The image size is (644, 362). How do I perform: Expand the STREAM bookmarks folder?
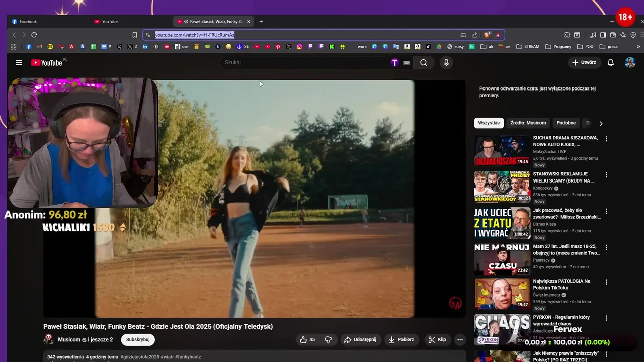pyautogui.click(x=528, y=47)
